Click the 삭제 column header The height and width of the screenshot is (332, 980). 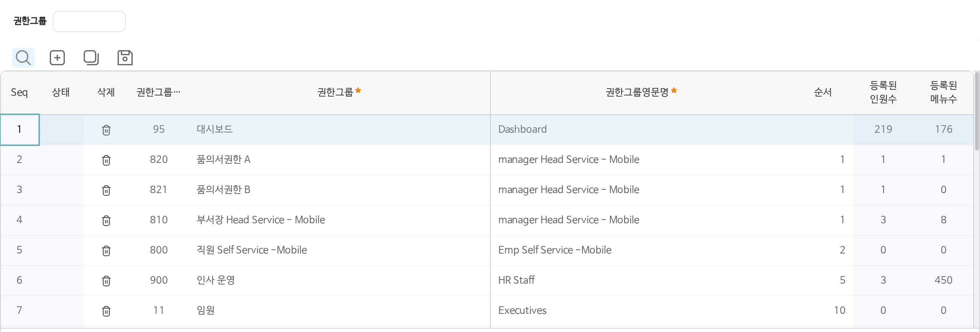pyautogui.click(x=106, y=92)
